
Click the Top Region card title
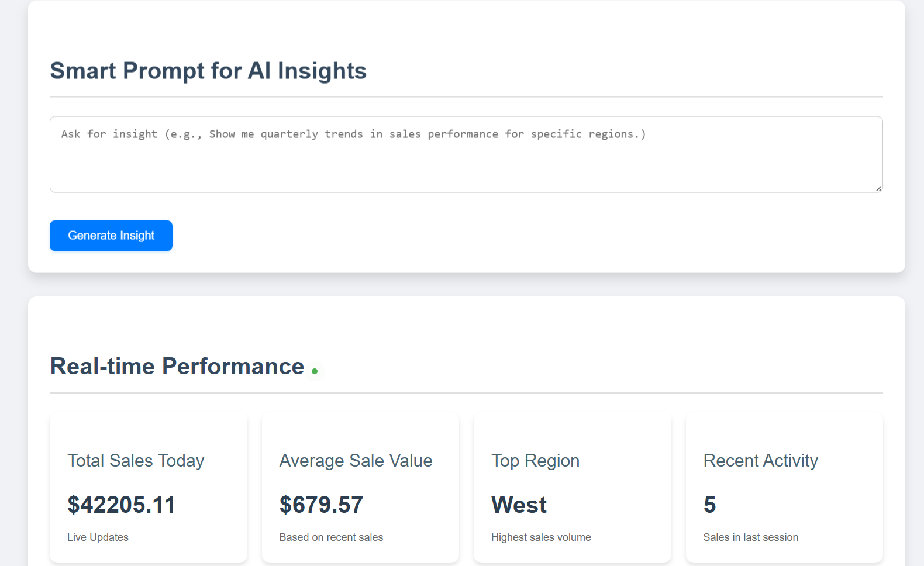pos(535,461)
